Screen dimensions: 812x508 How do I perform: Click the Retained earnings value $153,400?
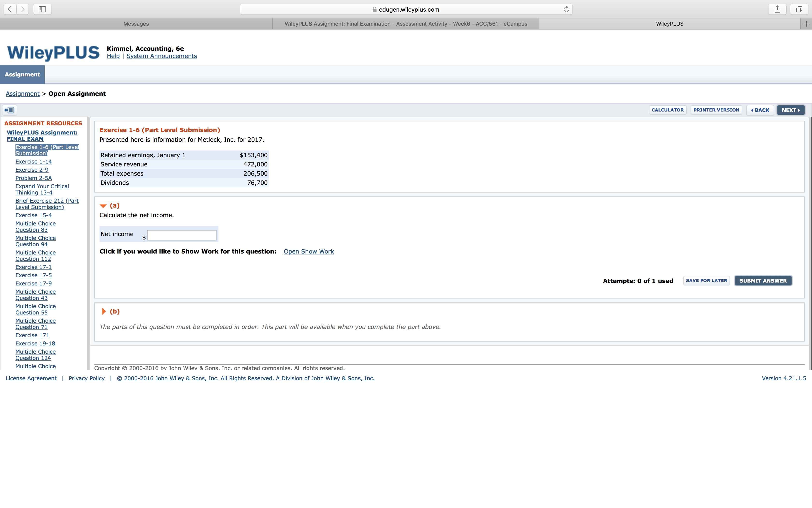254,155
